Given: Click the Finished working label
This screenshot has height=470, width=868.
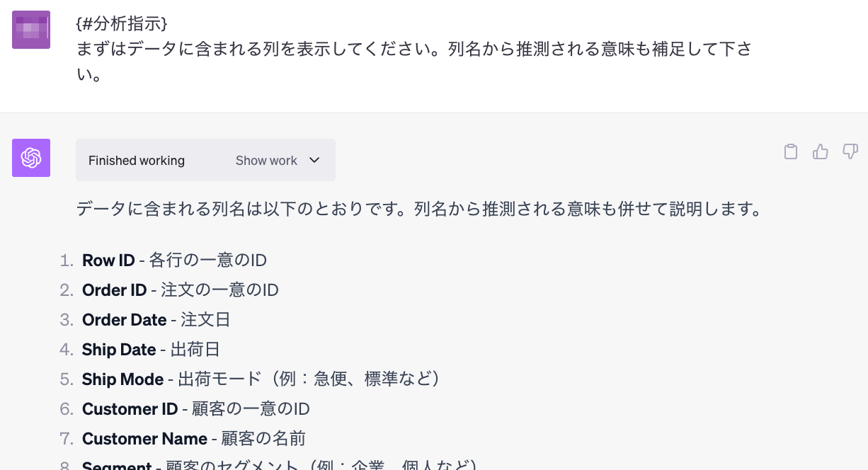Looking at the screenshot, I should [137, 161].
